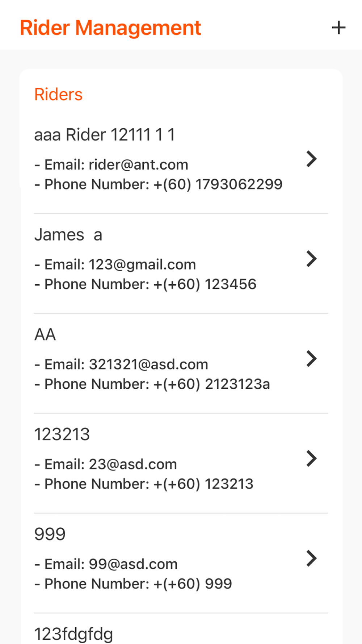
Task: Select rider name James a
Action: coord(68,235)
